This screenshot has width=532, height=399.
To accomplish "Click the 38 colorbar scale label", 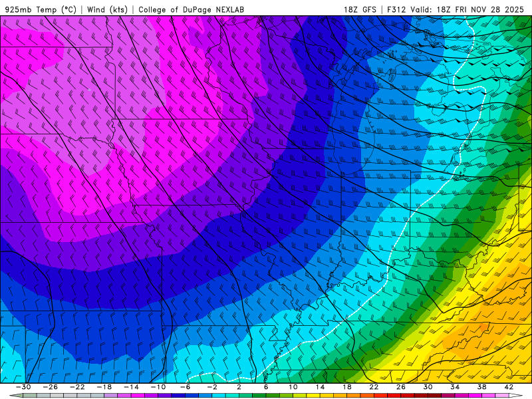I will point(481,387).
